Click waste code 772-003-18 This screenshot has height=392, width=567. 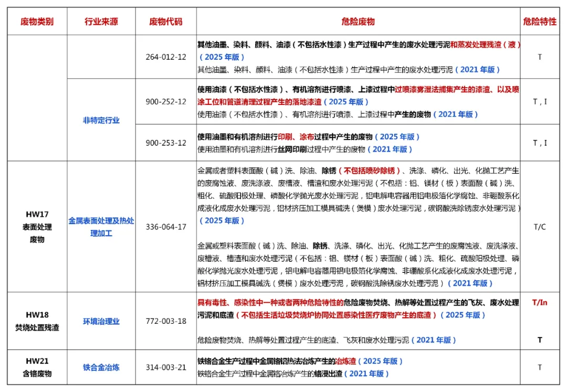point(166,321)
